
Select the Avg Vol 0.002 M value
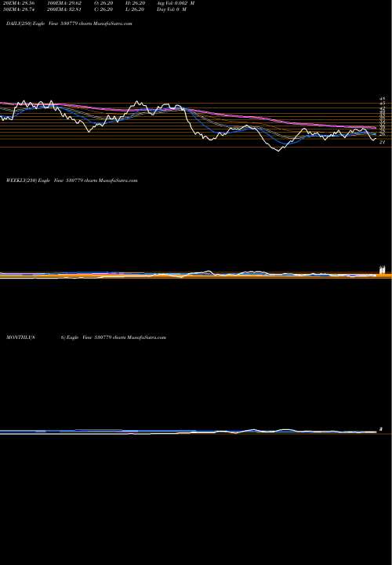tap(176, 3)
